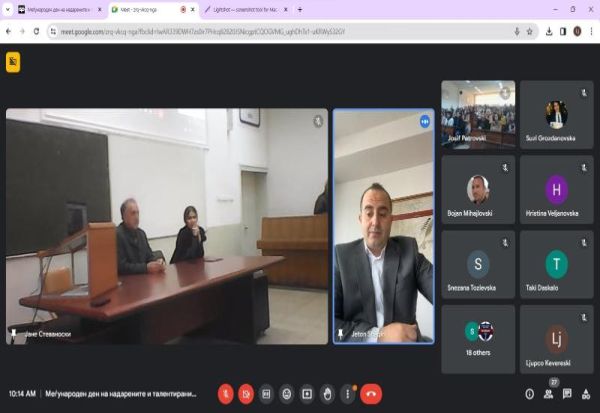Open the emoji reactions panel
The height and width of the screenshot is (413, 600).
click(x=287, y=393)
